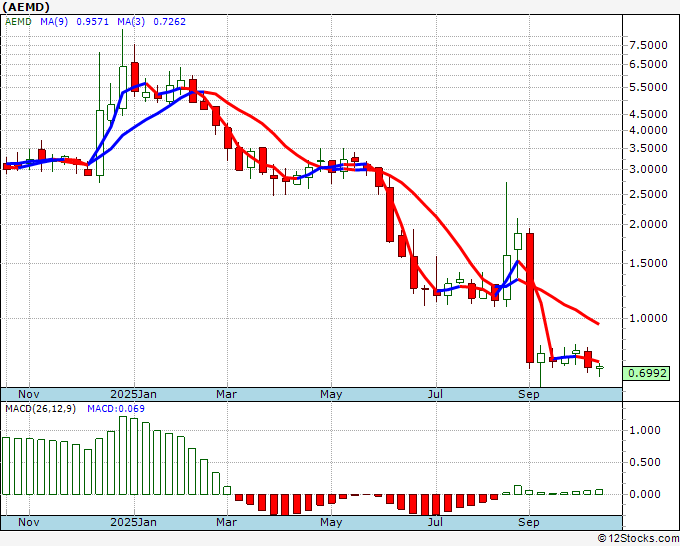Screen dimensions: 680x546
Task: Click the 0.500 MACD axis label
Action: (x=645, y=462)
